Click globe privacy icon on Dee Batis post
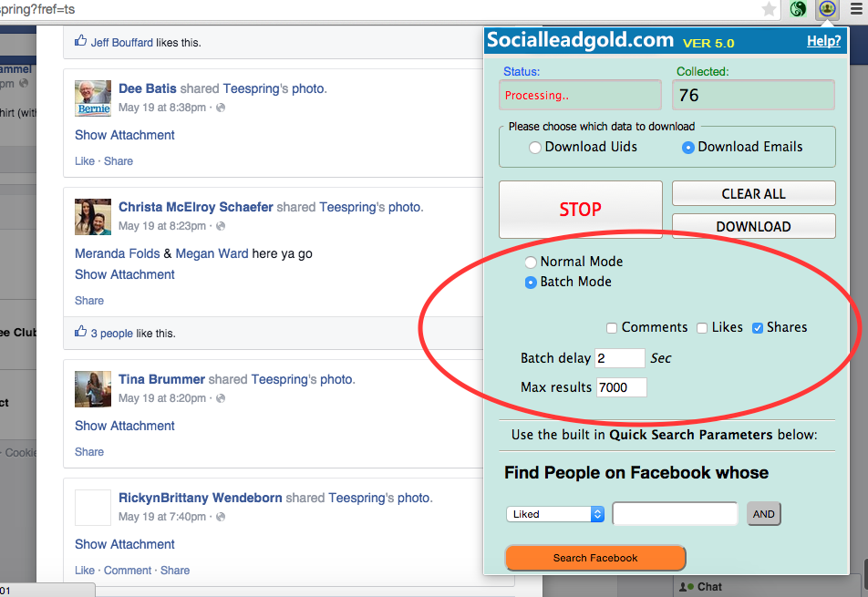This screenshot has width=868, height=597. pyautogui.click(x=221, y=108)
